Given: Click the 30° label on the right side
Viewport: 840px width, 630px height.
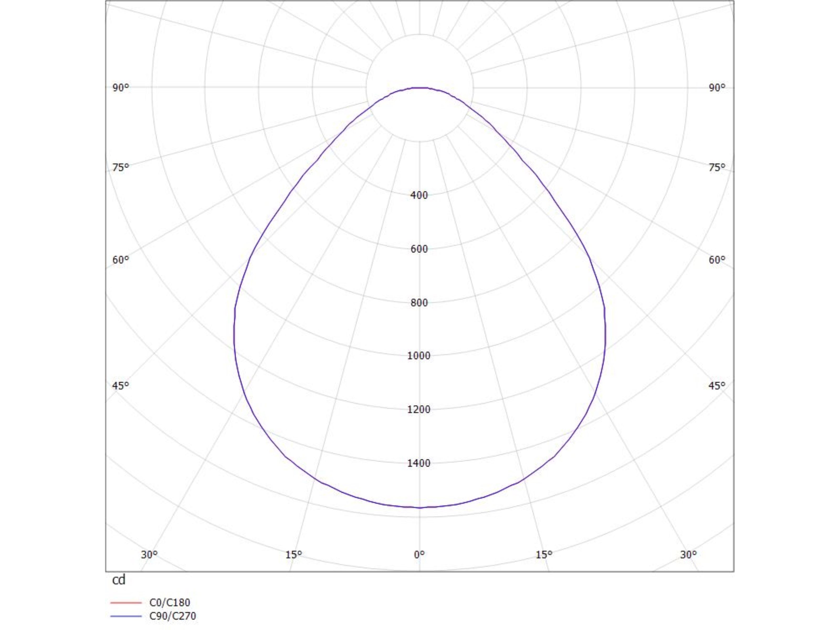Looking at the screenshot, I should (x=689, y=555).
